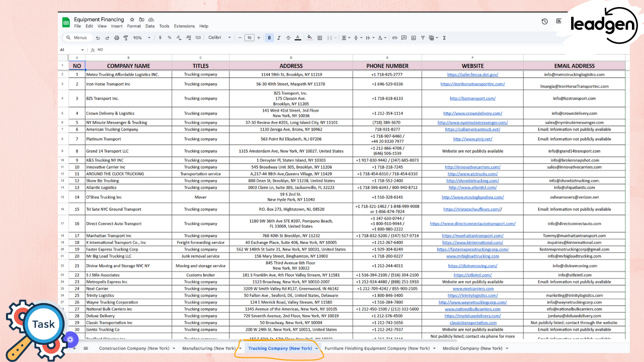Open the Insert menu
This screenshot has width=644, height=362.
pos(117,26)
